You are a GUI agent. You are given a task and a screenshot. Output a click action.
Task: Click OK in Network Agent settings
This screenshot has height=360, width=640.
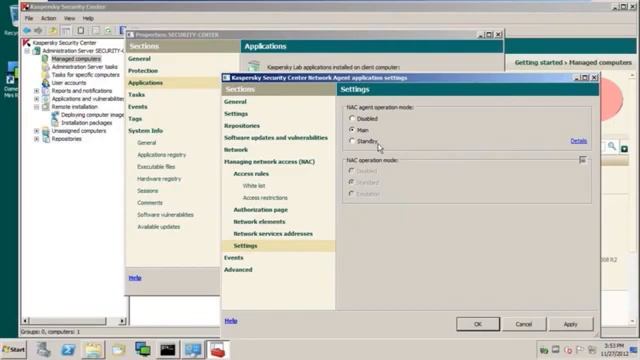click(x=478, y=324)
